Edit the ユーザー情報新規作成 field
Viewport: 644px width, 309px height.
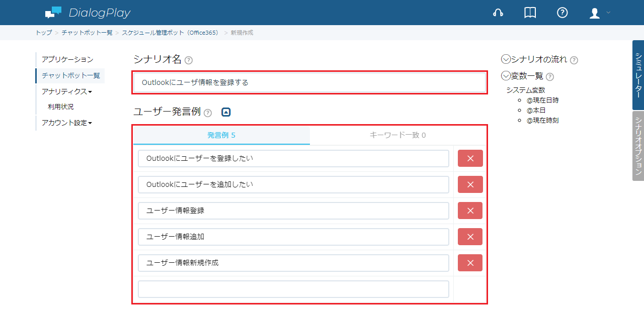[x=293, y=263]
